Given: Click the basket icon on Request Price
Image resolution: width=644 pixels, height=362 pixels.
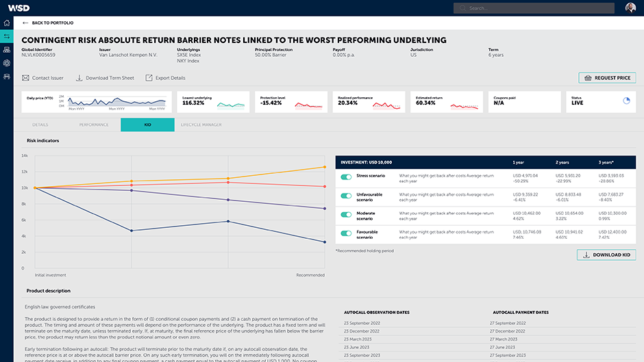Looking at the screenshot, I should pyautogui.click(x=588, y=78).
